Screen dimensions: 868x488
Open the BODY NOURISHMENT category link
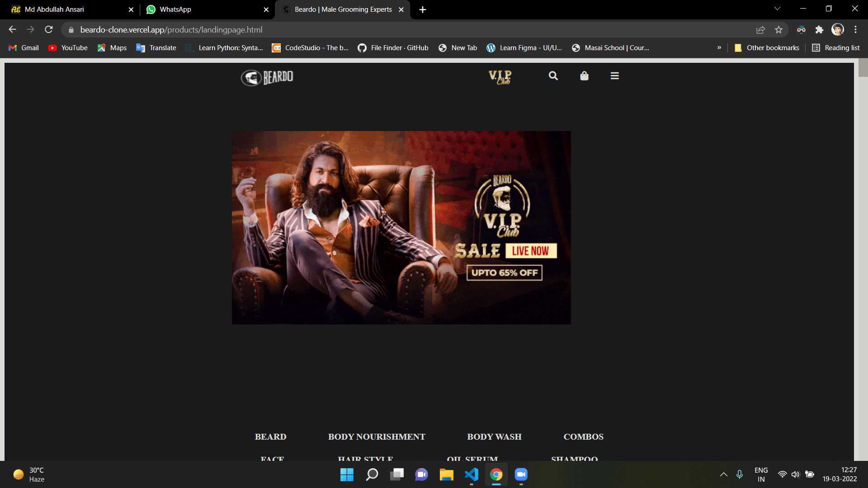click(377, 437)
